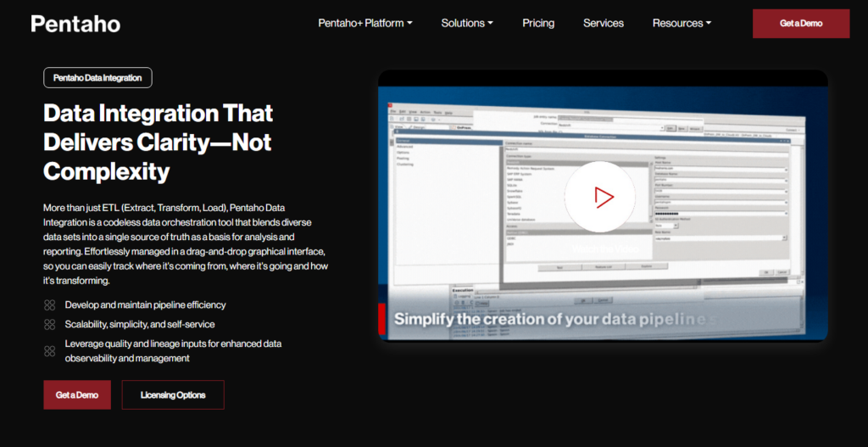Click the Data Integration That Delivers Clarity heading
The image size is (868, 447).
(x=159, y=142)
